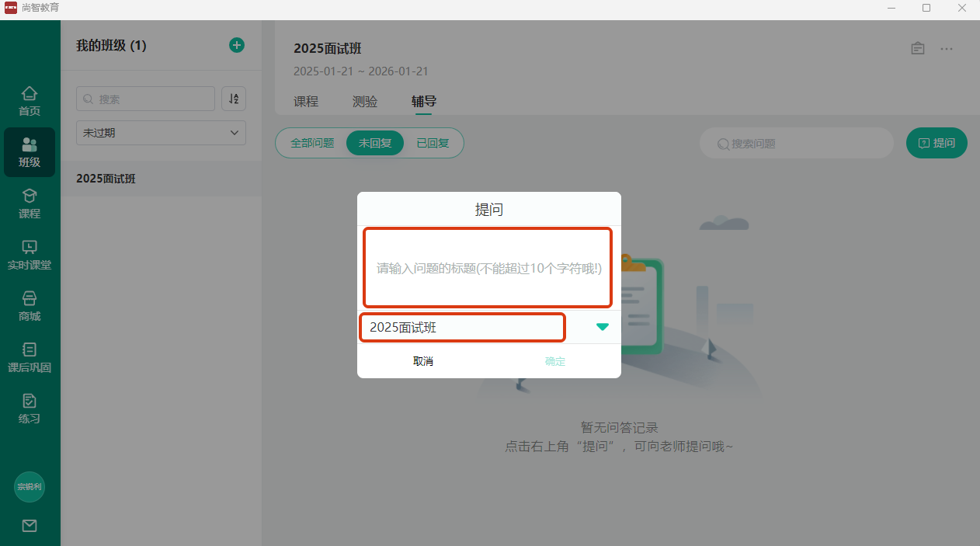Click the sort order icon beside search

pos(234,99)
